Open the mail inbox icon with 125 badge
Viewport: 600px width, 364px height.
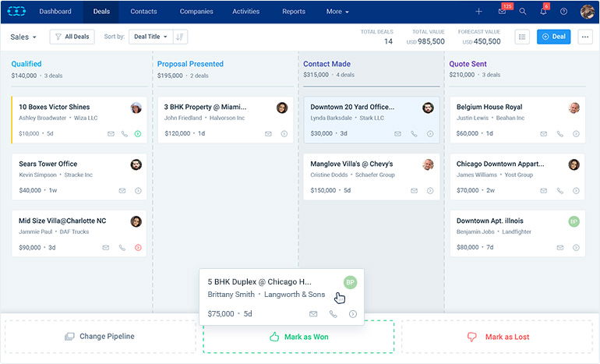point(502,12)
